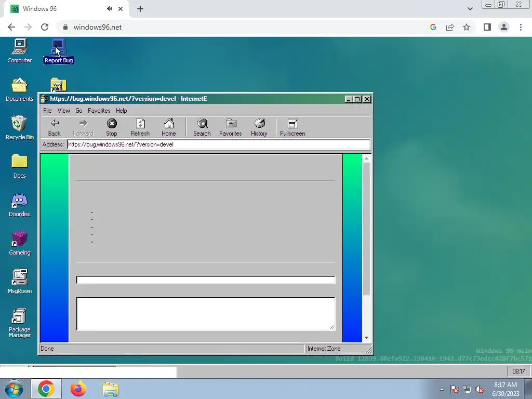This screenshot has height=399, width=532.
Task: Switch InternetE to Fullscreen
Action: tap(292, 128)
